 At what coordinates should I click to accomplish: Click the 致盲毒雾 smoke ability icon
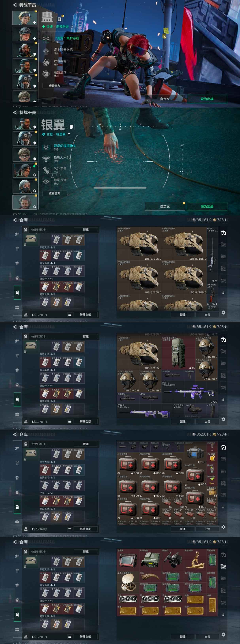(x=46, y=62)
